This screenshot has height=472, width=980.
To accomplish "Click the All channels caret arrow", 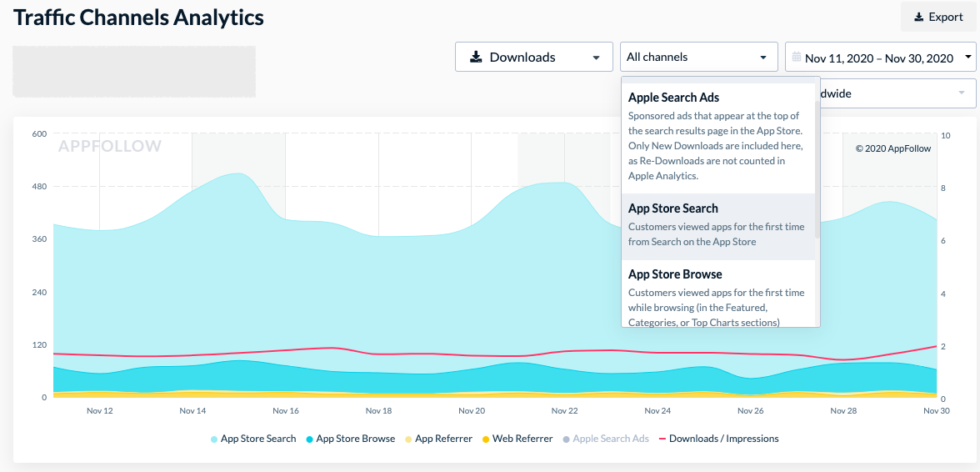I will (x=763, y=58).
